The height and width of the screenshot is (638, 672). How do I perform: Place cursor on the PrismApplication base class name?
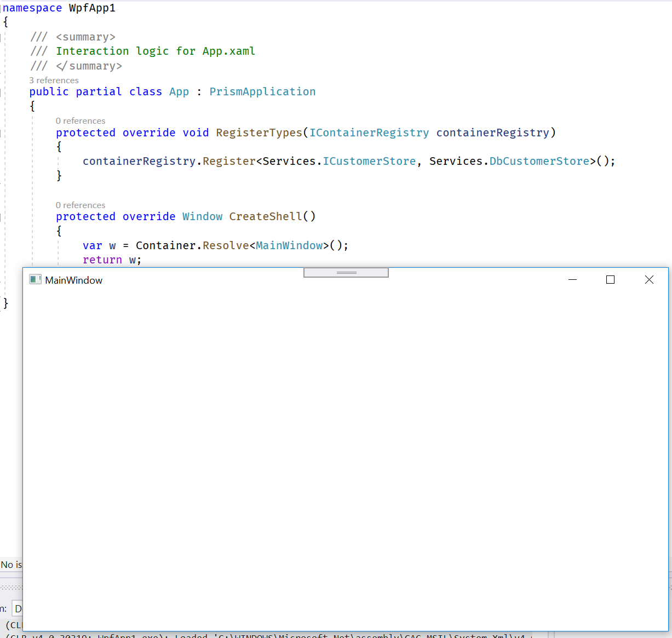click(262, 91)
